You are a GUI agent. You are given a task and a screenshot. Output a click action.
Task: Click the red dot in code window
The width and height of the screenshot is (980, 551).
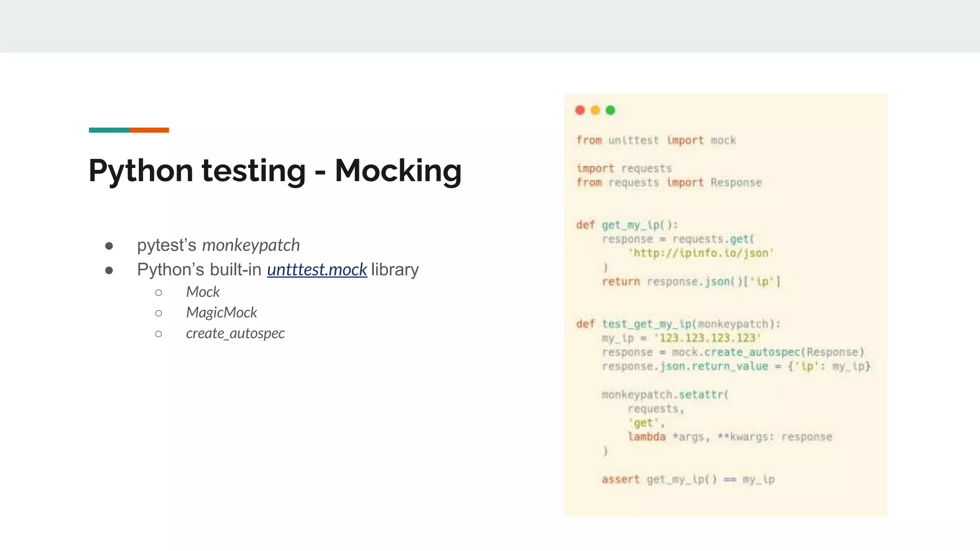click(580, 110)
